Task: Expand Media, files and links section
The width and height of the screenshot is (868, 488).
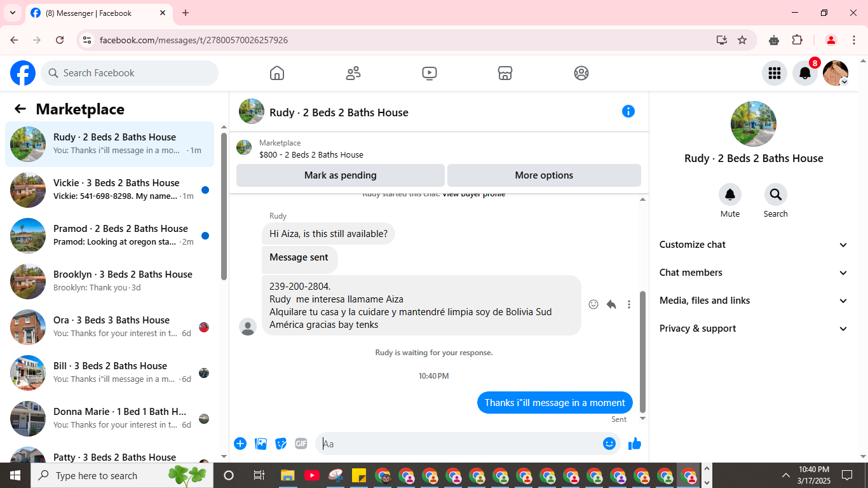Action: (754, 301)
